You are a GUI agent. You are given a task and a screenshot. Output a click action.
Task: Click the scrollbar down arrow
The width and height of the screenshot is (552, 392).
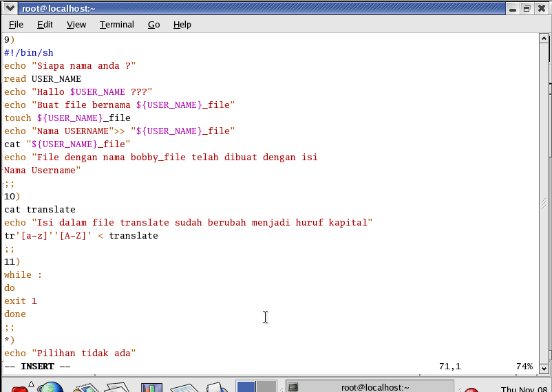544,369
